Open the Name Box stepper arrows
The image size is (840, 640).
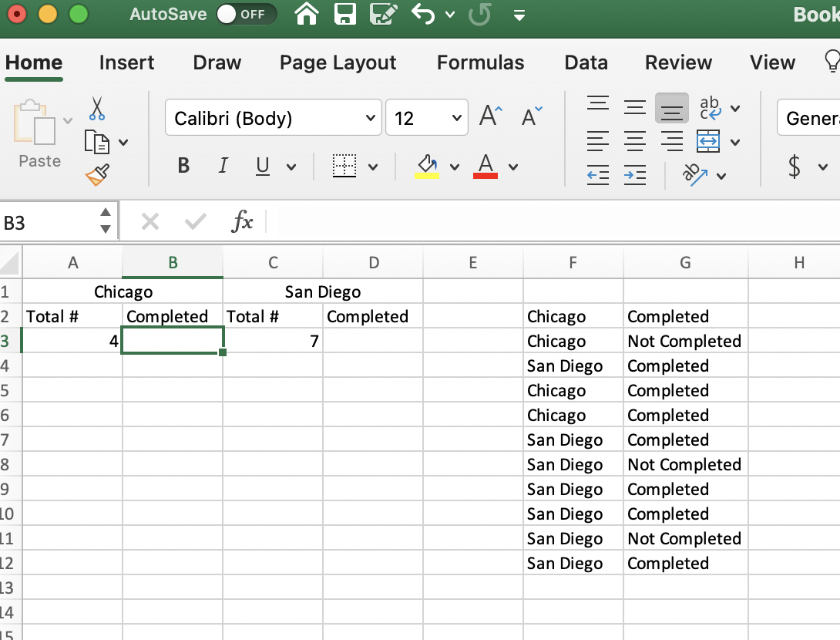(106, 221)
